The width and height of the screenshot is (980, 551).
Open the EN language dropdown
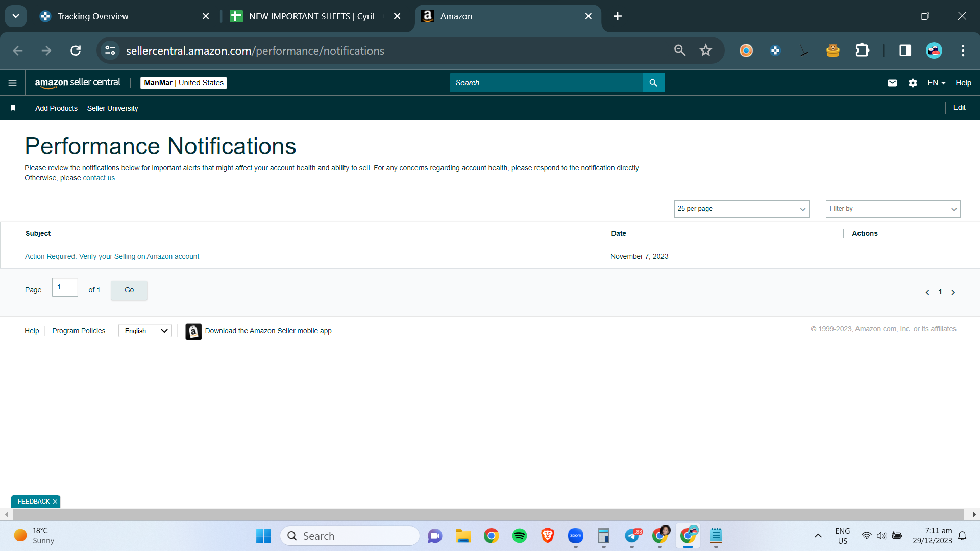(937, 83)
